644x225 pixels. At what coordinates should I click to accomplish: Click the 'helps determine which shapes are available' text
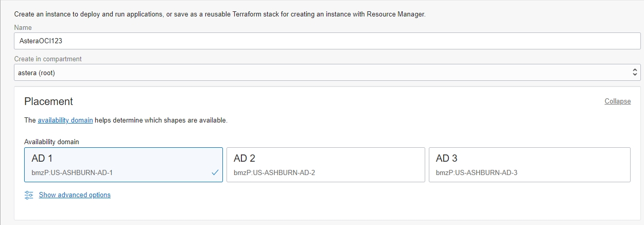(x=161, y=120)
